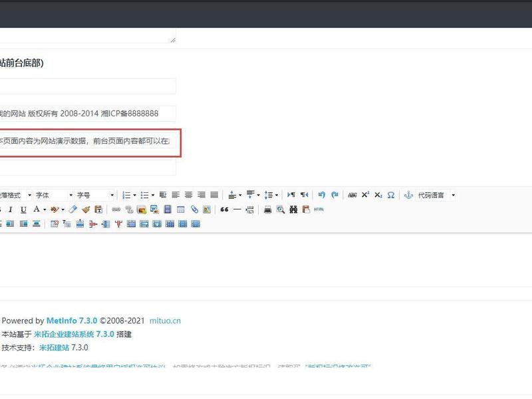Open the 米拓建站 support link
Viewport: 532px width, 399px height.
(54, 348)
